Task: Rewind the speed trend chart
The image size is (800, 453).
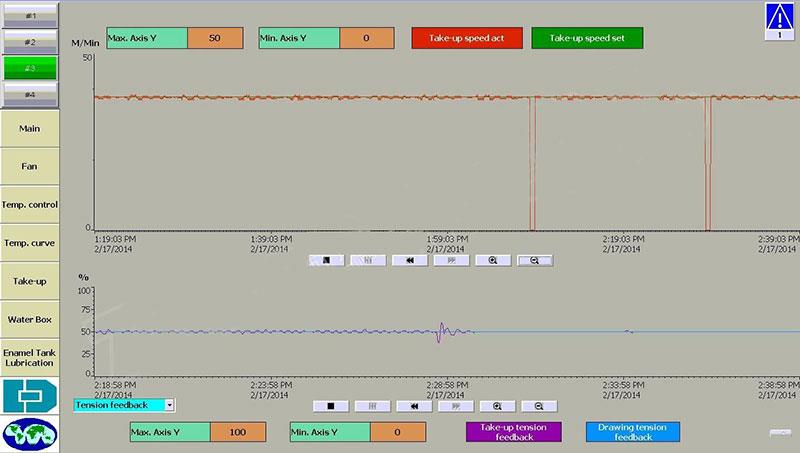Action: pyautogui.click(x=409, y=259)
